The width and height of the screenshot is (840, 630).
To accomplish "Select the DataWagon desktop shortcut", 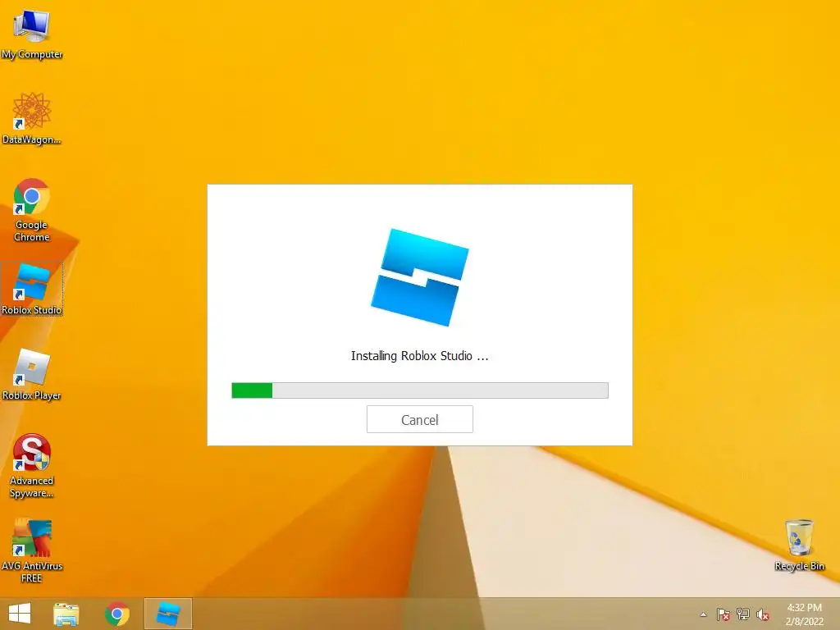I will pos(32,118).
